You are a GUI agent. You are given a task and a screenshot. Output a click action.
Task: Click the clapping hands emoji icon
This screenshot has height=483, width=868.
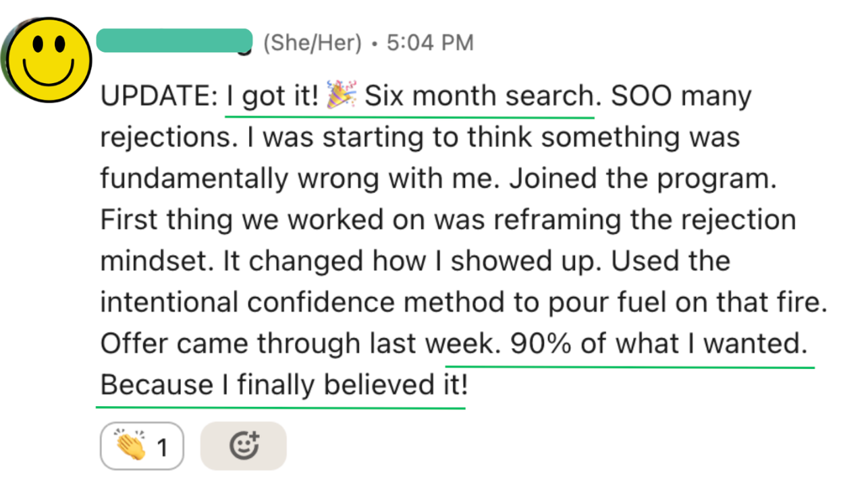coord(130,446)
